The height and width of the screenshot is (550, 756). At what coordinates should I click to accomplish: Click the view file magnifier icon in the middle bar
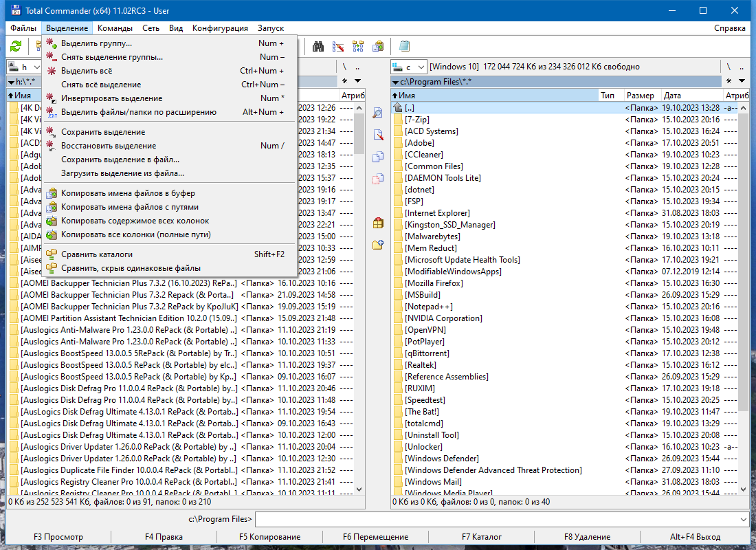pyautogui.click(x=378, y=113)
